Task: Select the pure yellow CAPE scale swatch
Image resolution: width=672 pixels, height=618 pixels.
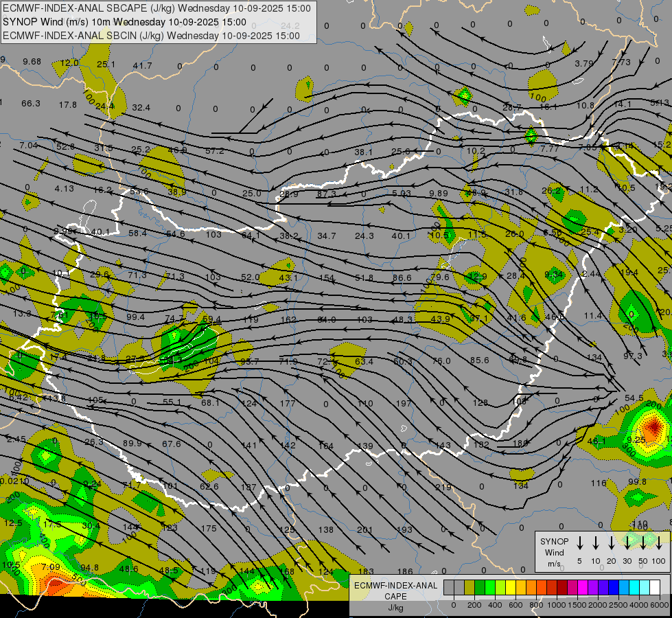Action: pos(511,588)
